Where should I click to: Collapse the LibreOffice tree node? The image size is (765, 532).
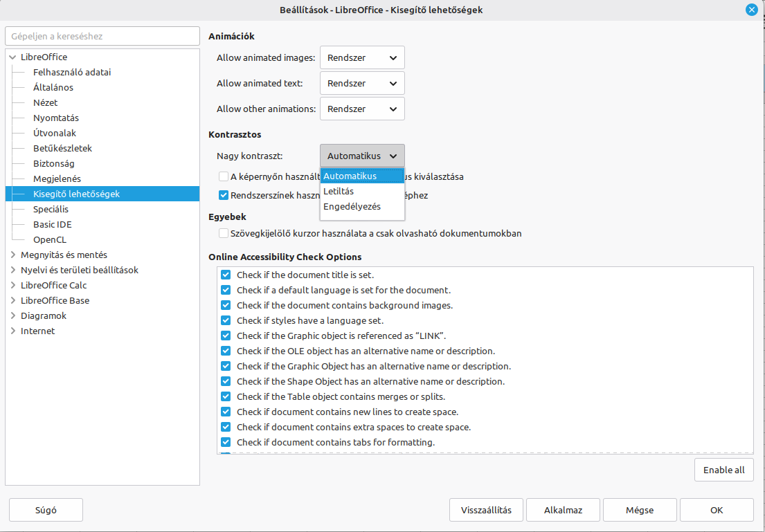[12, 57]
